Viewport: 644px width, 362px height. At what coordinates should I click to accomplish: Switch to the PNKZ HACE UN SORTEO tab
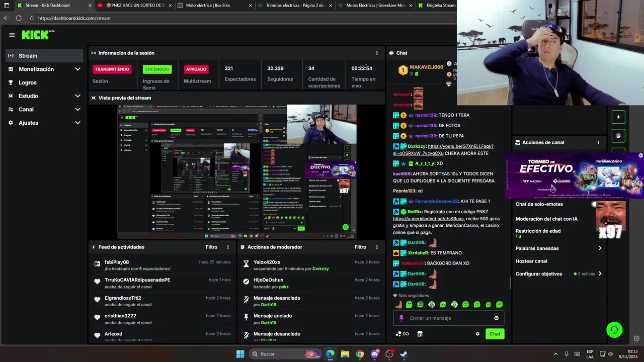(135, 5)
